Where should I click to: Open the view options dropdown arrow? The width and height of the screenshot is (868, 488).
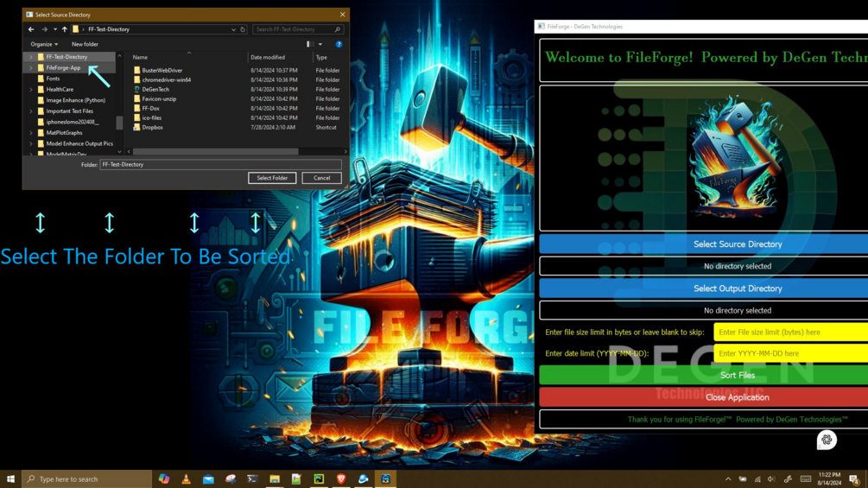coord(320,44)
